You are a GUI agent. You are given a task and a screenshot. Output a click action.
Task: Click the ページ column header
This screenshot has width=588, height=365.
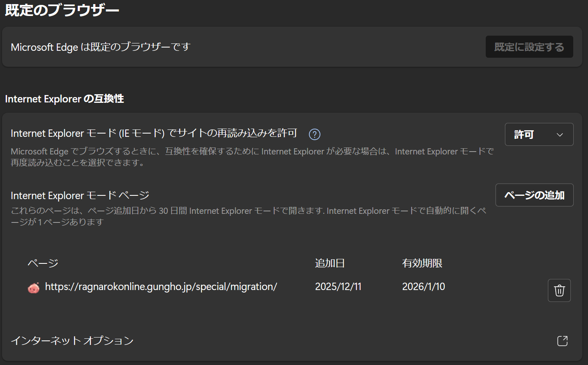point(43,263)
